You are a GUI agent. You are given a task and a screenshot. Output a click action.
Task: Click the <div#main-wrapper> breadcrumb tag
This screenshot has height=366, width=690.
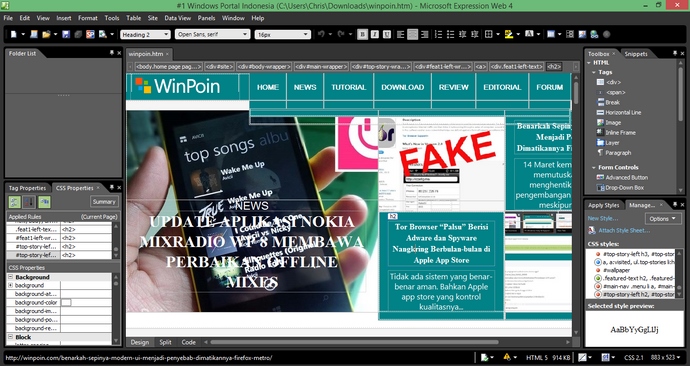(321, 67)
